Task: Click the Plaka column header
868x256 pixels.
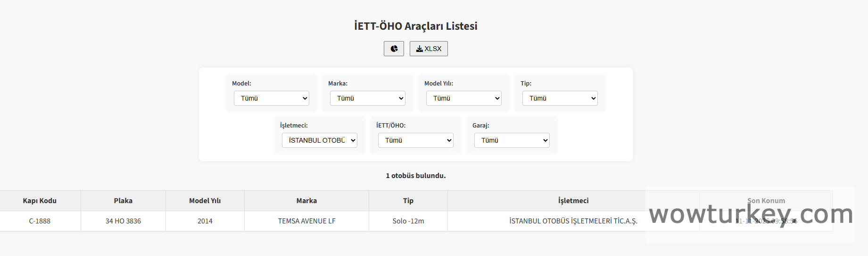Action: coord(123,201)
